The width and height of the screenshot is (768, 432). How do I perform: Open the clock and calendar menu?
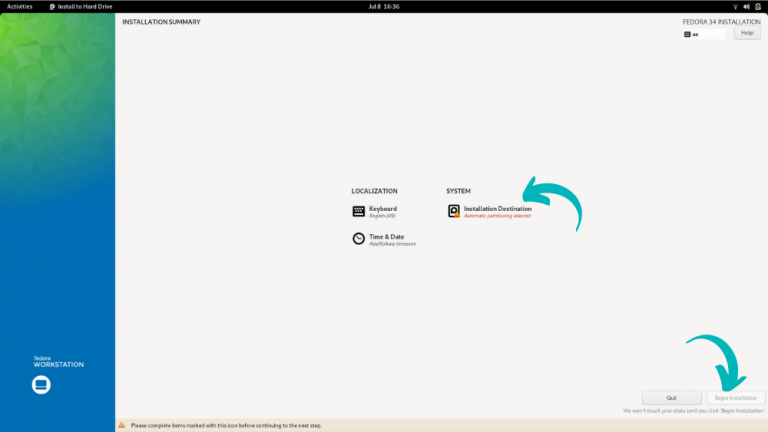pyautogui.click(x=384, y=6)
